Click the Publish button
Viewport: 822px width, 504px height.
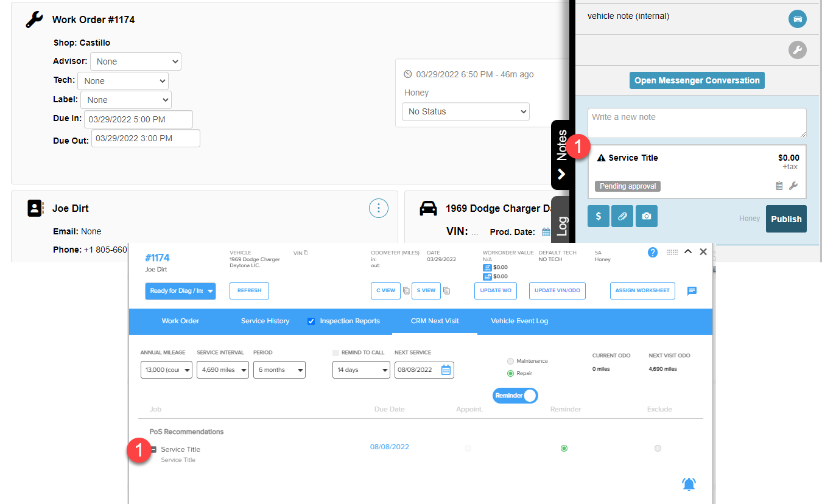[786, 219]
